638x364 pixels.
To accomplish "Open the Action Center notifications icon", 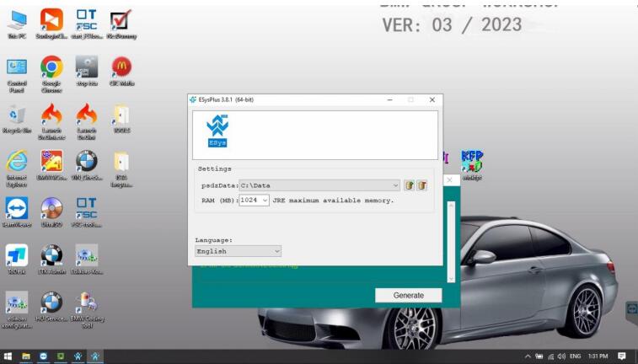I will (x=621, y=356).
